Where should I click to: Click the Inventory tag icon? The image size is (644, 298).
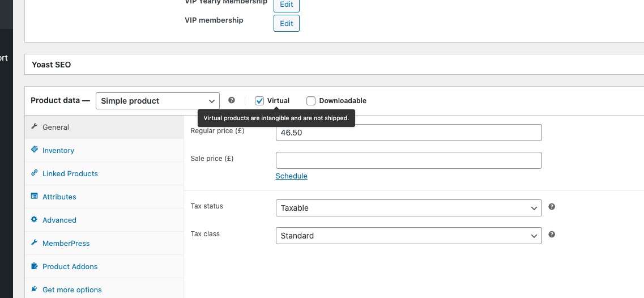click(x=35, y=150)
